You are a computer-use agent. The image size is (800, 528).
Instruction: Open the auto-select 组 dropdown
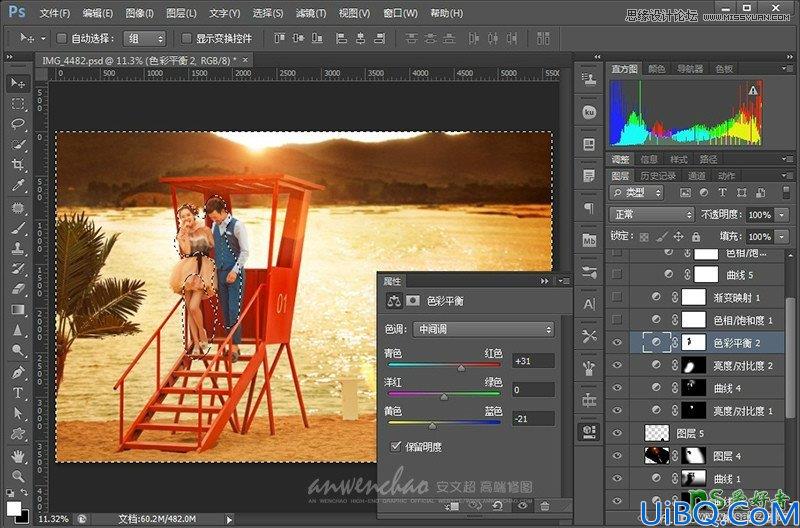(145, 38)
